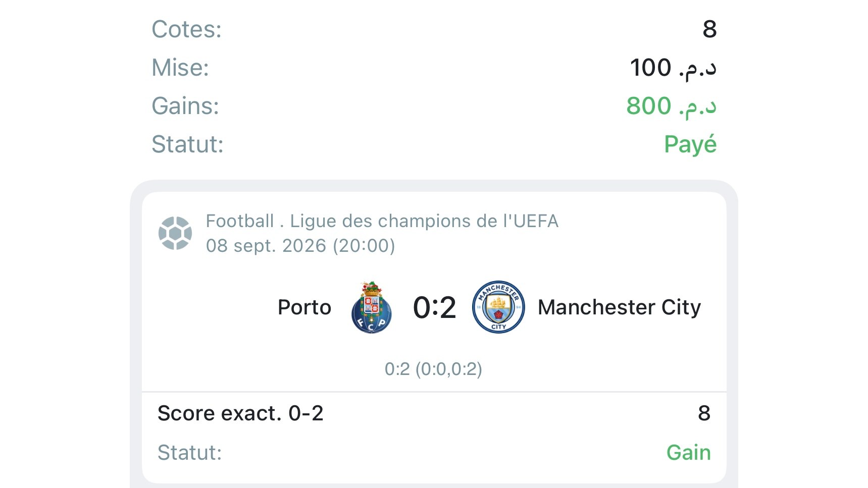Image resolution: width=868 pixels, height=488 pixels.
Task: Click the green Gain status text
Action: pos(688,452)
